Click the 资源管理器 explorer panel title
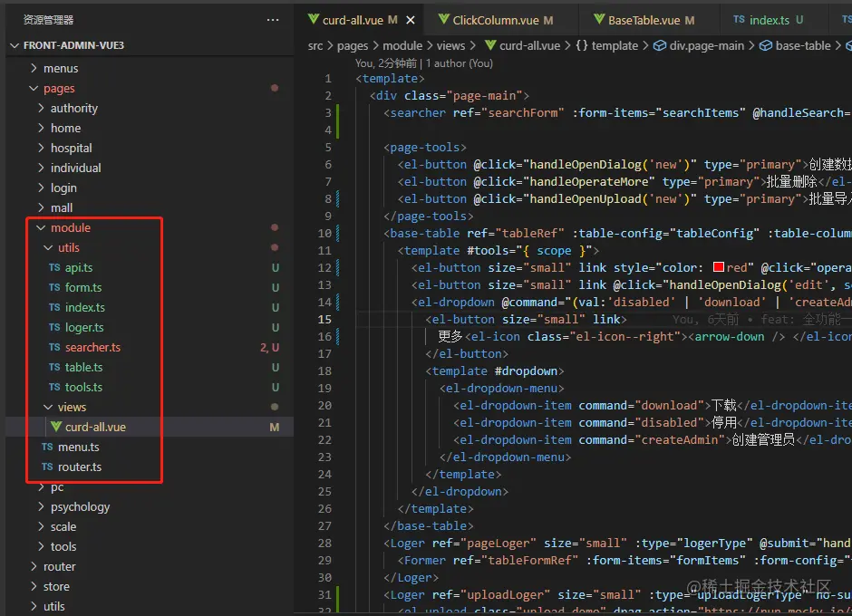Screen dimensions: 852x616 pos(48,20)
